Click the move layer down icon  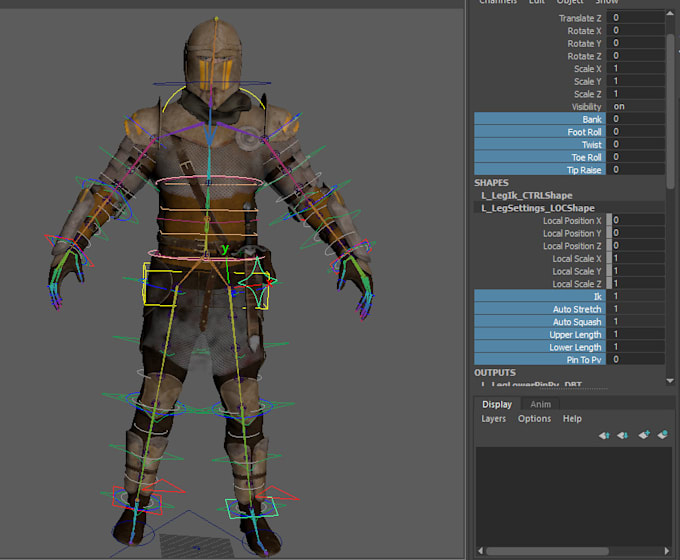[622, 435]
